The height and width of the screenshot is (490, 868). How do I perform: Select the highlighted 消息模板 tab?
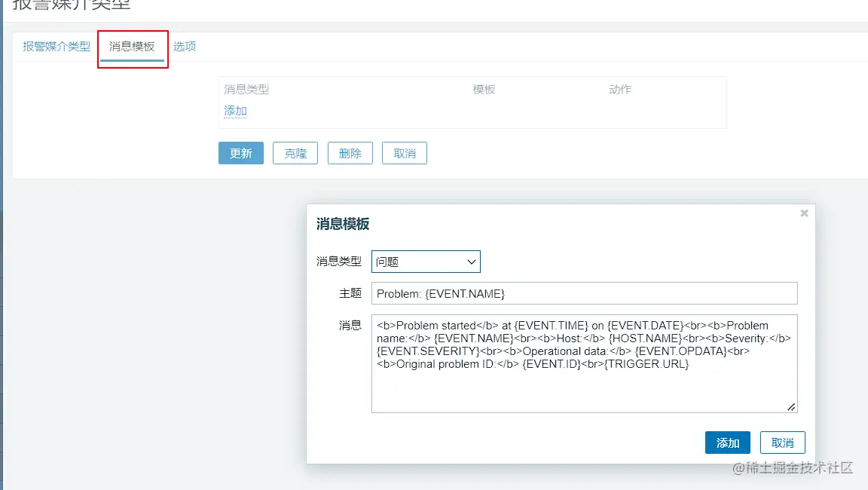click(133, 46)
